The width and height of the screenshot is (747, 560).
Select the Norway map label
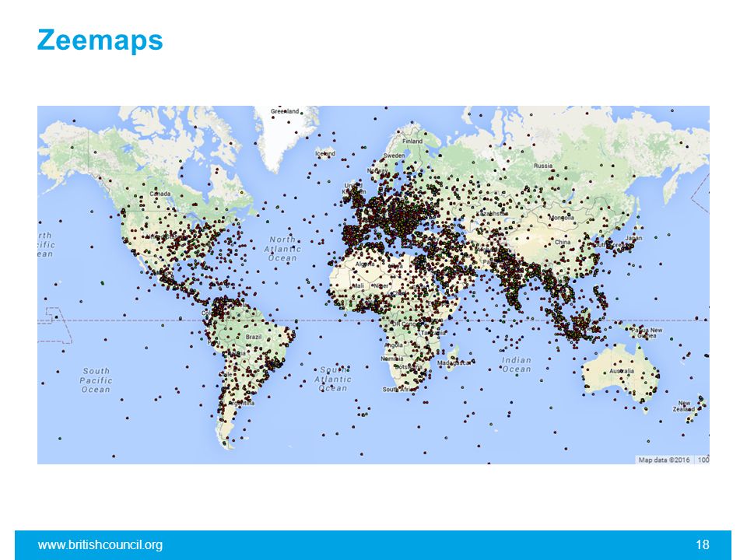click(x=377, y=170)
